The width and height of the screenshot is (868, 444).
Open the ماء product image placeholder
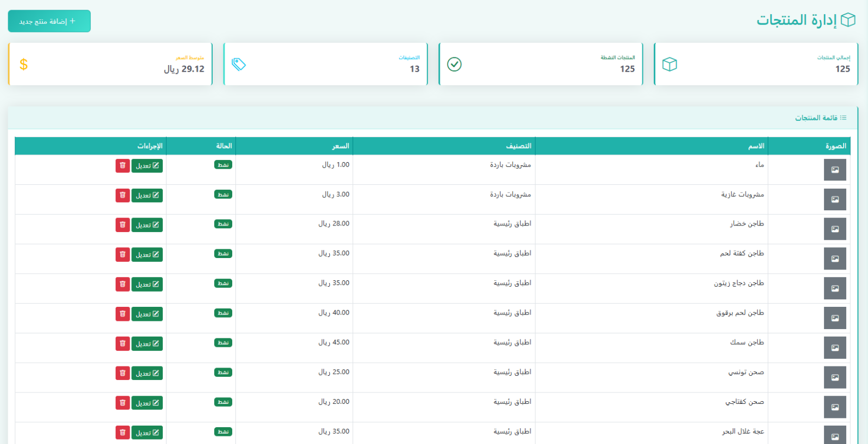pos(834,170)
